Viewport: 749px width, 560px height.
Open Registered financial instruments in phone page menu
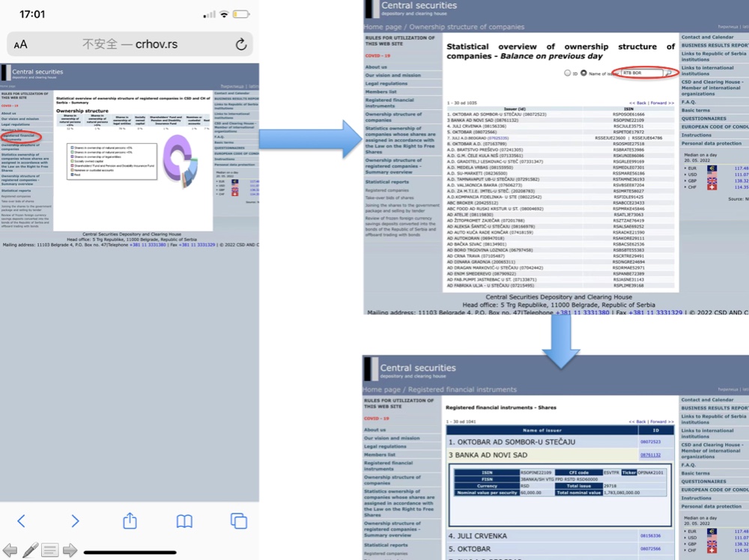(19, 137)
